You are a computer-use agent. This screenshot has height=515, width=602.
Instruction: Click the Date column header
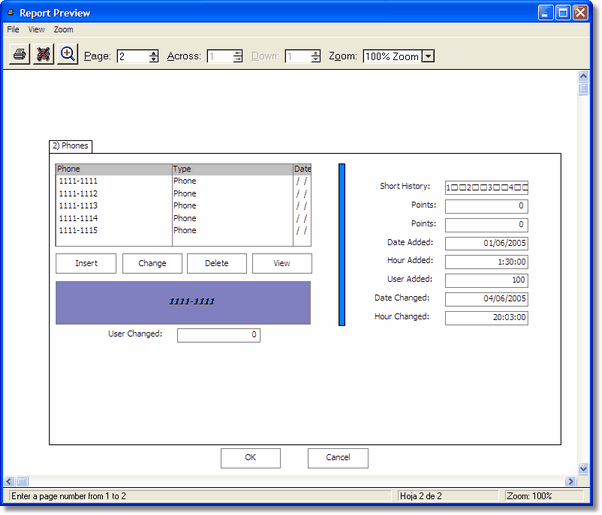[x=302, y=169]
